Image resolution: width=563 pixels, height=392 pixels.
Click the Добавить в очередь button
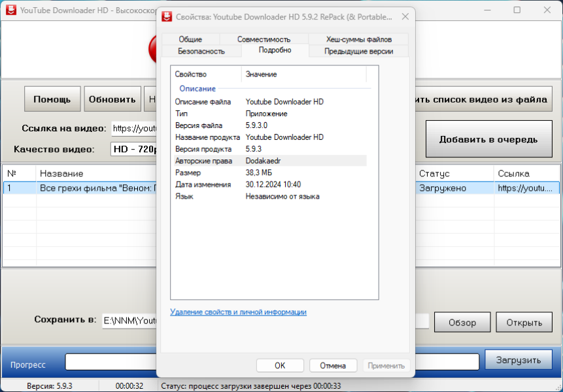click(x=488, y=139)
